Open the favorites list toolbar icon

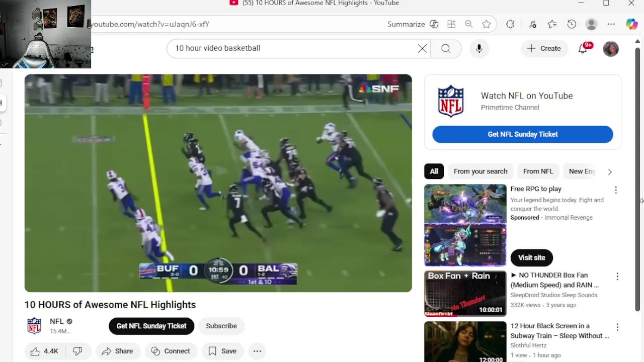click(x=552, y=24)
